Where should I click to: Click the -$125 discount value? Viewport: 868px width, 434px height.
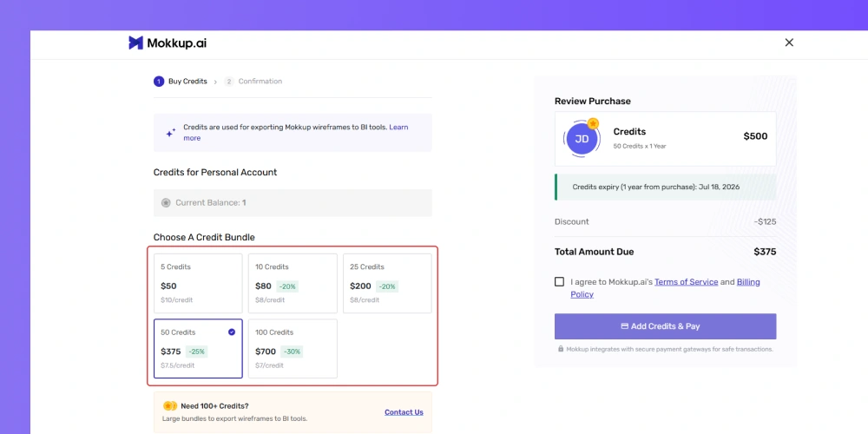click(x=765, y=222)
